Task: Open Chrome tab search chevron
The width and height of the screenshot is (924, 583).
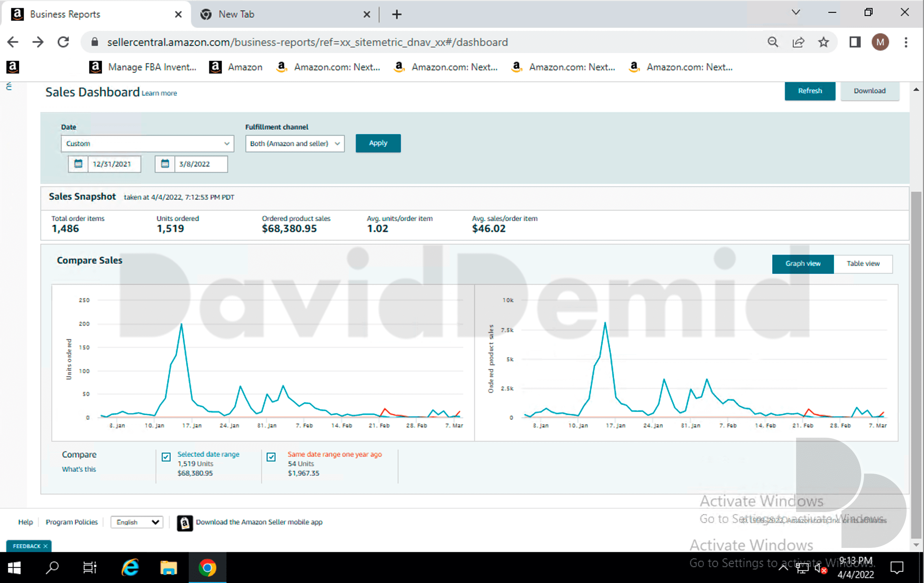Action: (x=796, y=13)
